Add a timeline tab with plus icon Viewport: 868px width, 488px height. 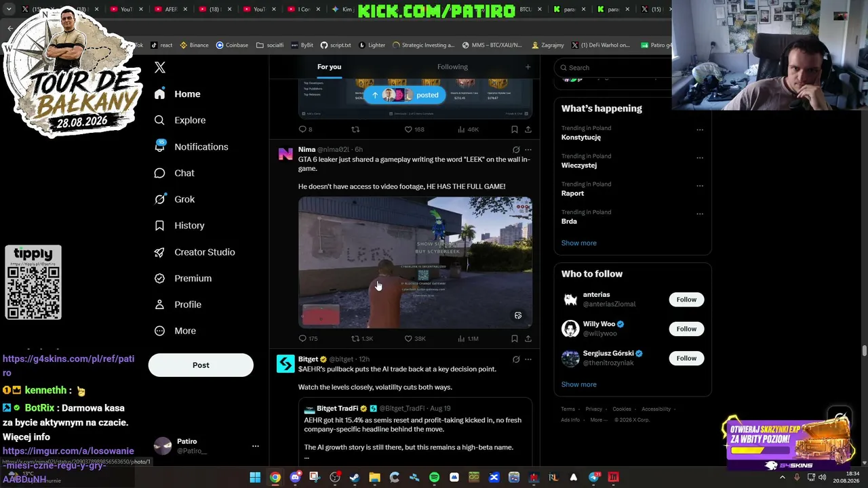[528, 67]
